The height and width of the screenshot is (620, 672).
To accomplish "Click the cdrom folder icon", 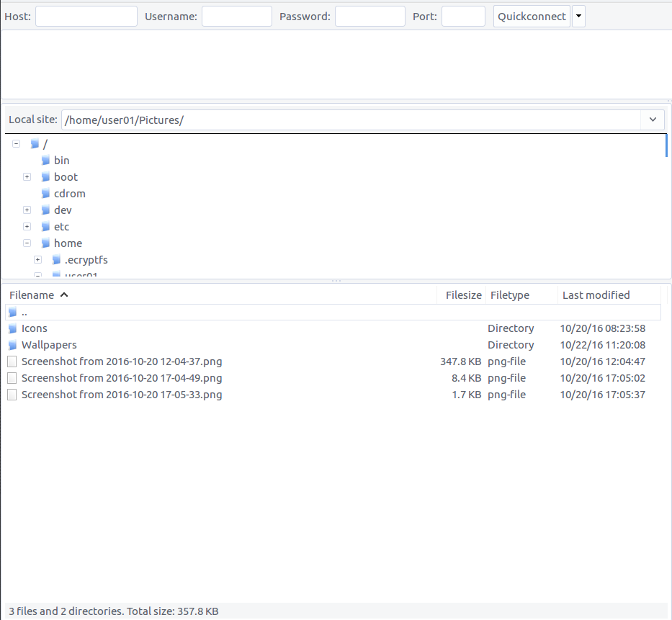I will coord(45,193).
